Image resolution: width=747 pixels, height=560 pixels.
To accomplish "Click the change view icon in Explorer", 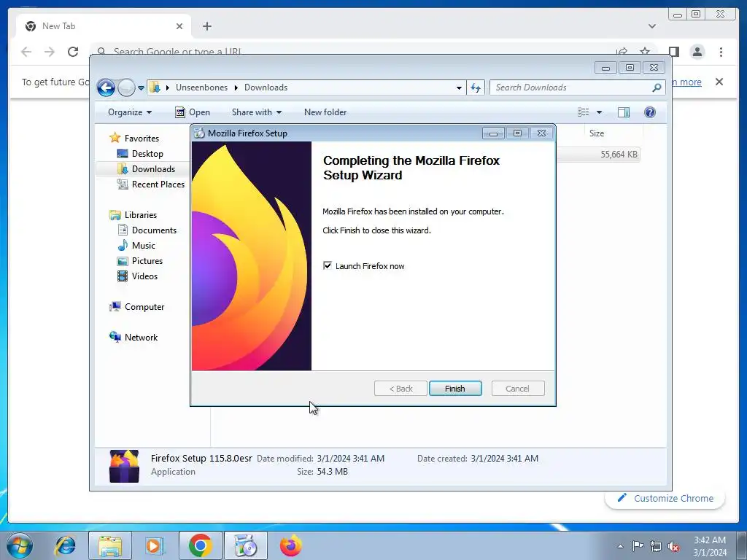I will (583, 112).
